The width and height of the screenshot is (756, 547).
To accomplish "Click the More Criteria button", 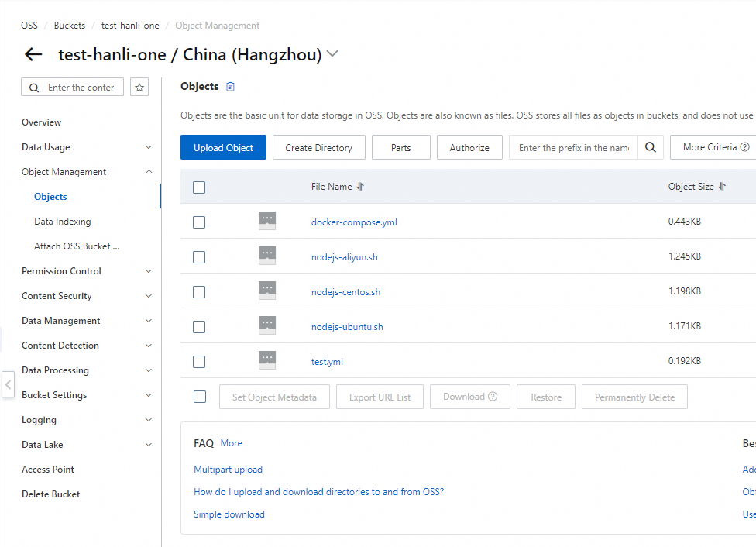I will [x=713, y=148].
